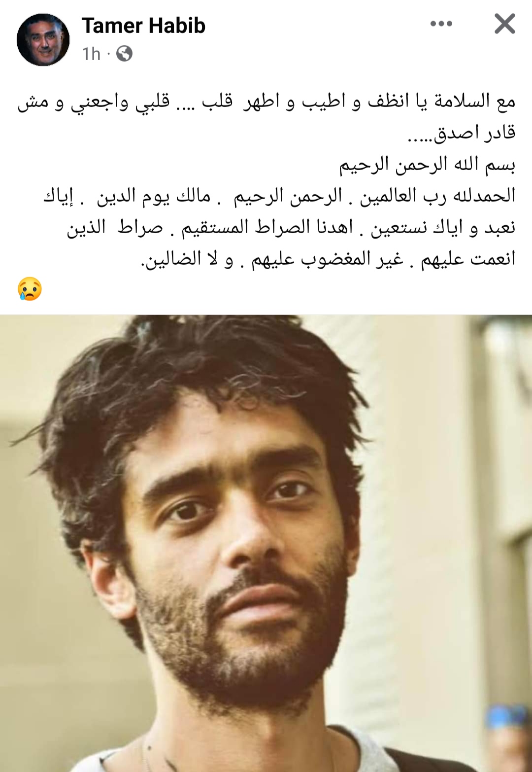Click the phrase قلبي واجعني
This screenshot has width=532, height=772.
(x=120, y=102)
